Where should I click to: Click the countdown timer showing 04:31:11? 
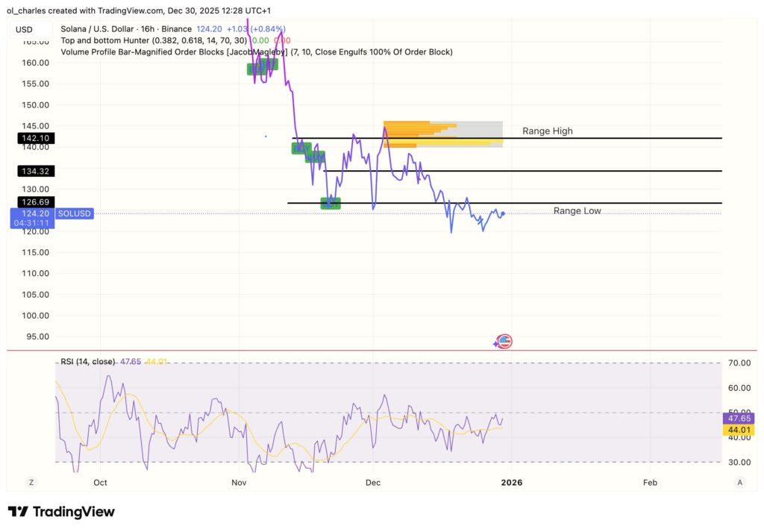33,222
